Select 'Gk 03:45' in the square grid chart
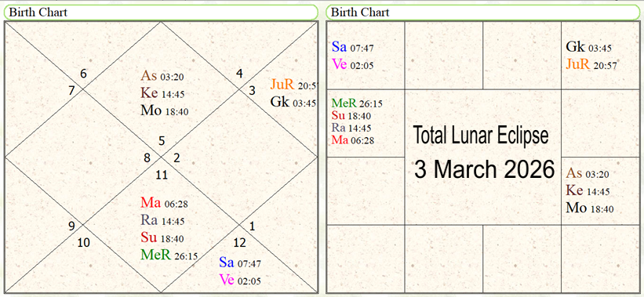 click(x=589, y=47)
